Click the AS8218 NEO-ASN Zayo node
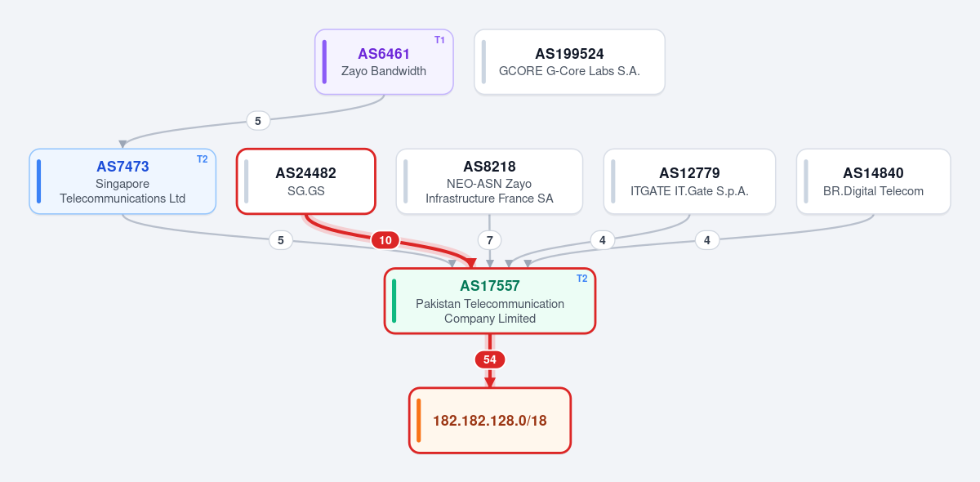This screenshot has width=980, height=482. [x=489, y=181]
